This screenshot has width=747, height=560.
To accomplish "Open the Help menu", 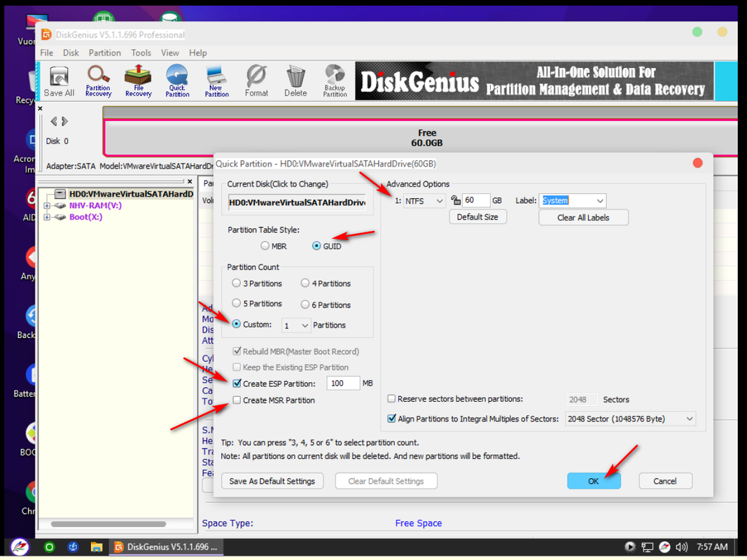I will coord(197,52).
